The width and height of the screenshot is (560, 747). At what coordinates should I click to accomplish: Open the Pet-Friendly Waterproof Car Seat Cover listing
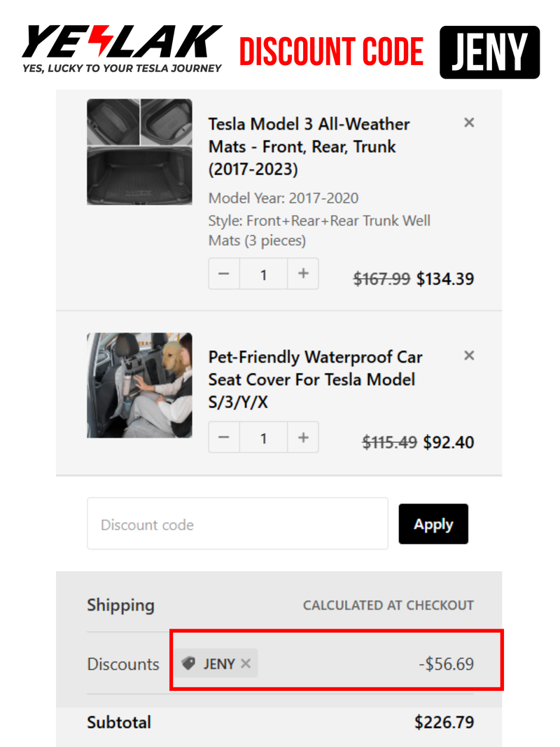[315, 379]
